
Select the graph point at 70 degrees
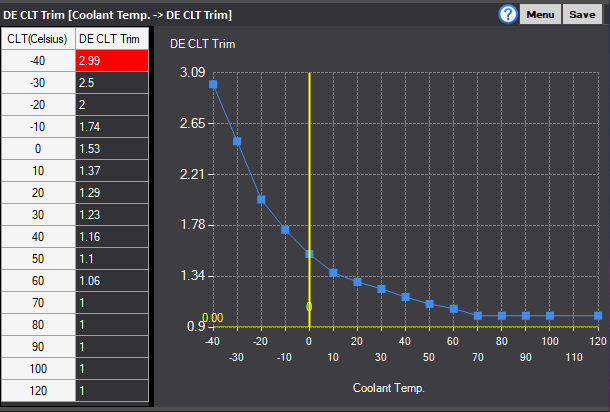478,316
